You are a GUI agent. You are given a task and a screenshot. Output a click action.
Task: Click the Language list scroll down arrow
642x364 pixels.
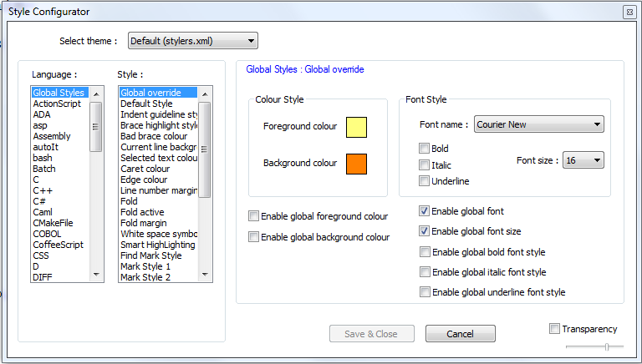point(97,275)
